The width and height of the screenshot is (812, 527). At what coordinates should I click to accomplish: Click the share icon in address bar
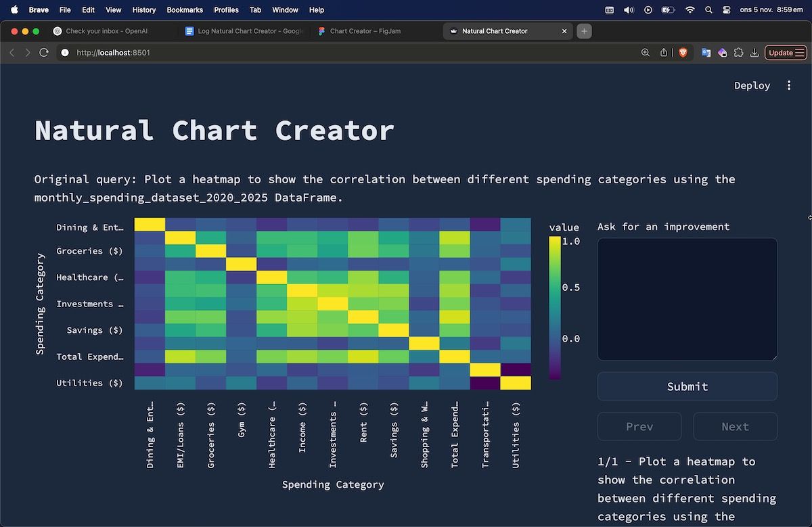pos(664,52)
